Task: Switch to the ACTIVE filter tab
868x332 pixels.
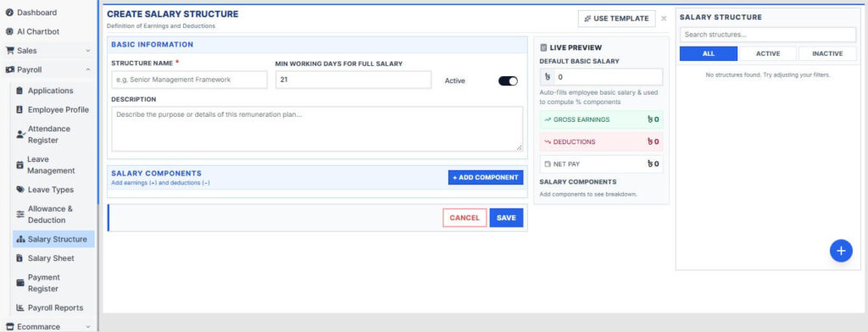Action: (x=768, y=53)
